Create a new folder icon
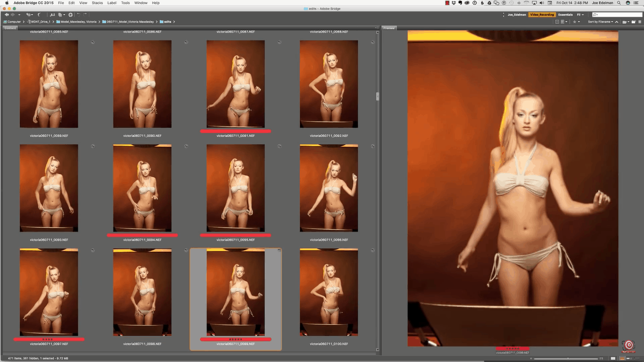The height and width of the screenshot is (362, 644). point(633,22)
